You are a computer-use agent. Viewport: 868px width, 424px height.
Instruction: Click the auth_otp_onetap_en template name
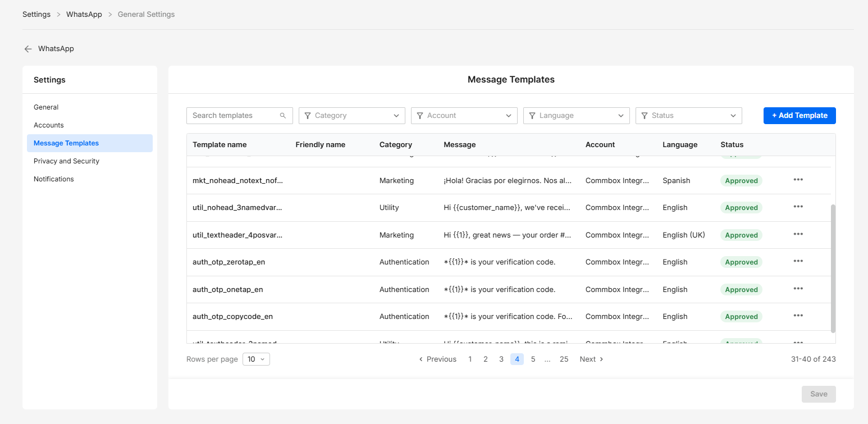point(228,290)
